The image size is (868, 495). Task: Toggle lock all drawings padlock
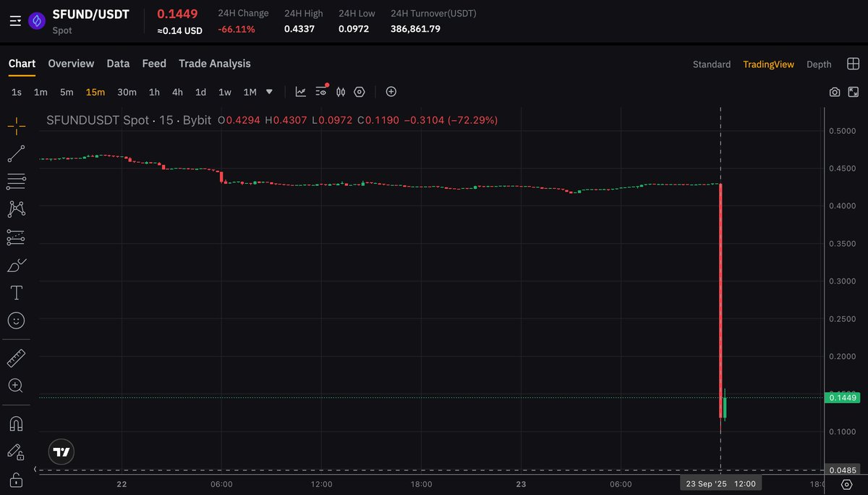coord(16,478)
